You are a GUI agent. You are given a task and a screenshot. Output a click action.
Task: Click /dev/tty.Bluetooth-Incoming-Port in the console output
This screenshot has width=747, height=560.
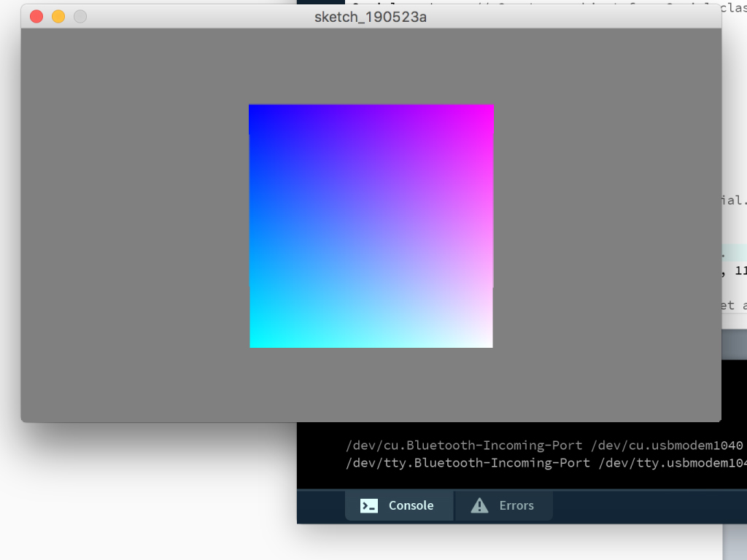pos(468,463)
